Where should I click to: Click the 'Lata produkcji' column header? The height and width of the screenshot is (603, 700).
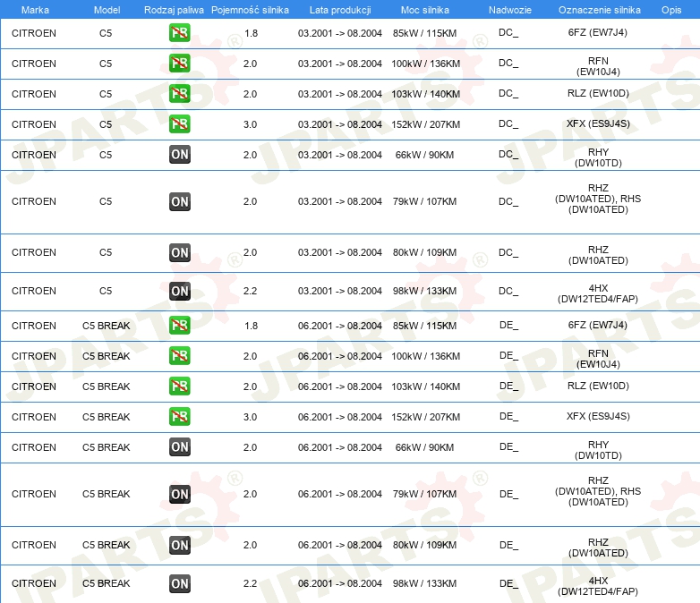pyautogui.click(x=339, y=10)
